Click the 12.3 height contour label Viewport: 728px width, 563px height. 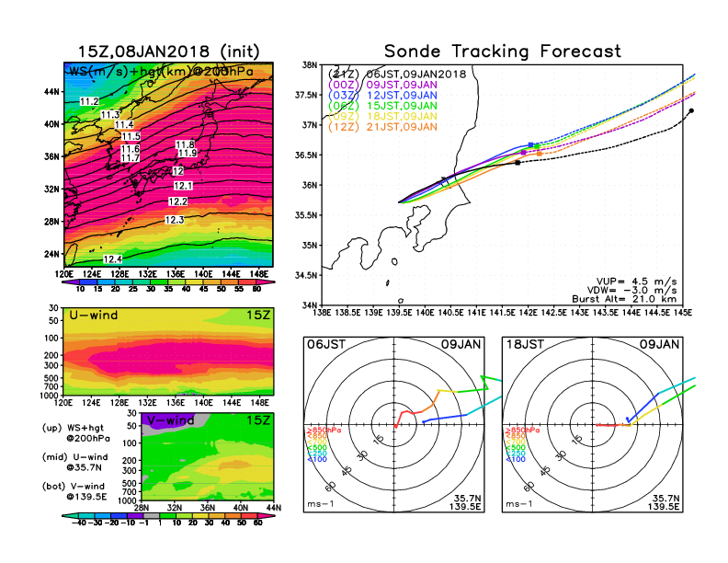click(175, 220)
